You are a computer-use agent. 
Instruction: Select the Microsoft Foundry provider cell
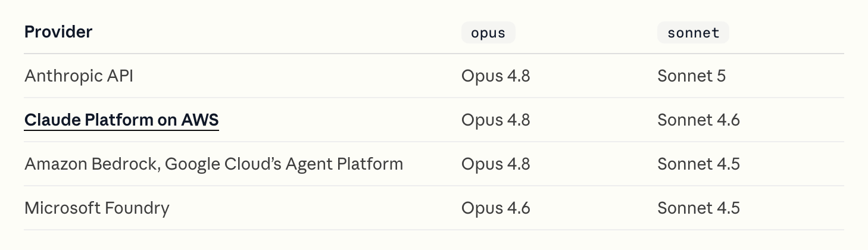(x=97, y=208)
